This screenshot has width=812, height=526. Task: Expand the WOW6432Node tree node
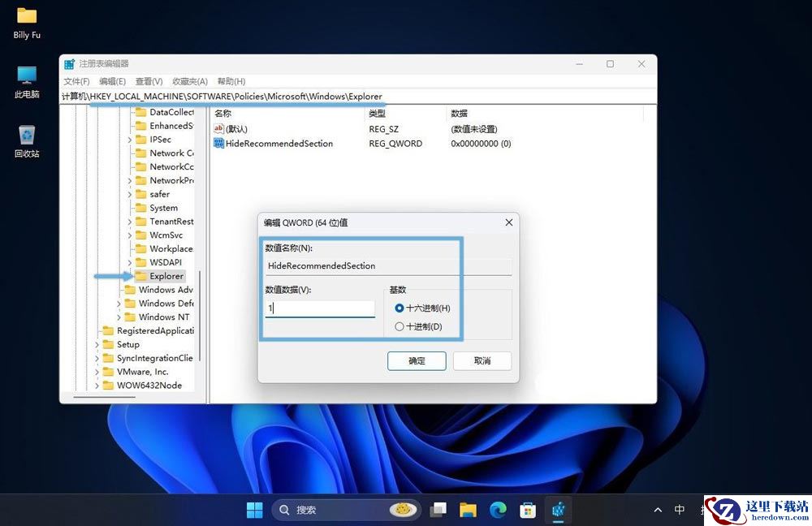click(97, 386)
